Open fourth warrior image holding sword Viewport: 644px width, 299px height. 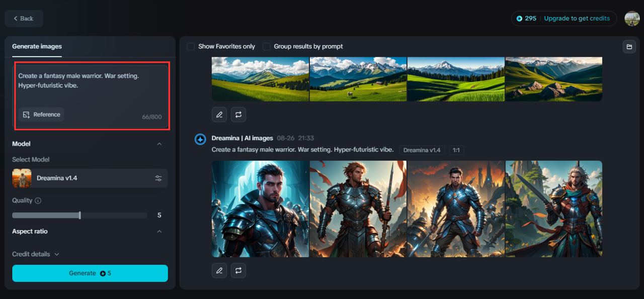click(x=553, y=209)
